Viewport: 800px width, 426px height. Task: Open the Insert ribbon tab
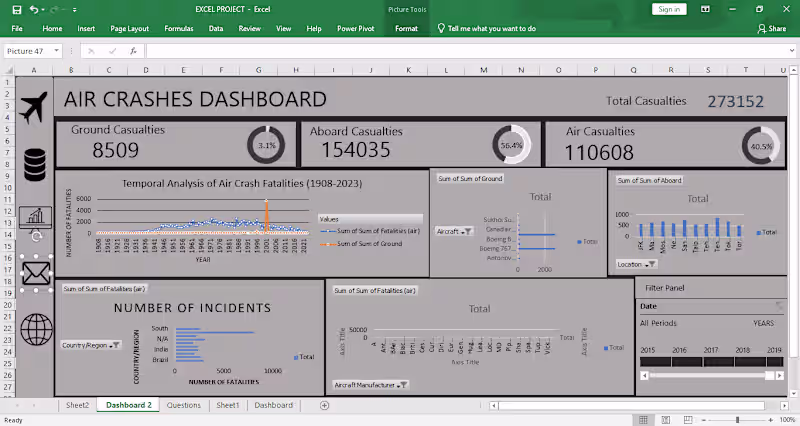point(86,29)
